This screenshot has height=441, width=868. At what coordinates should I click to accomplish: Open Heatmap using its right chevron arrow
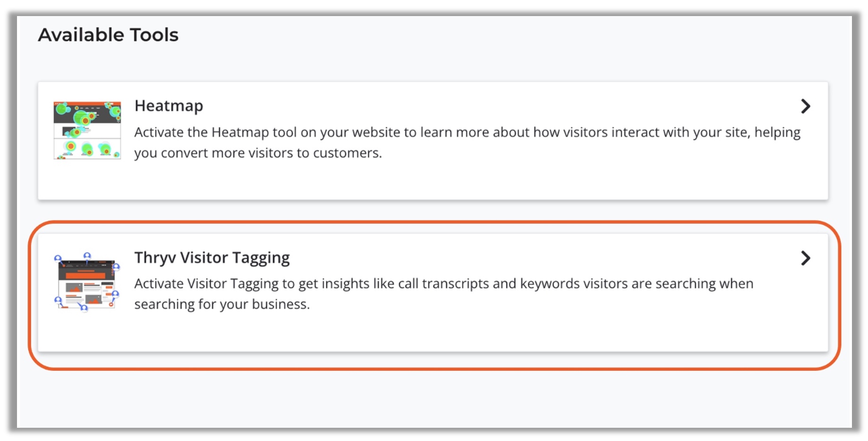(806, 106)
